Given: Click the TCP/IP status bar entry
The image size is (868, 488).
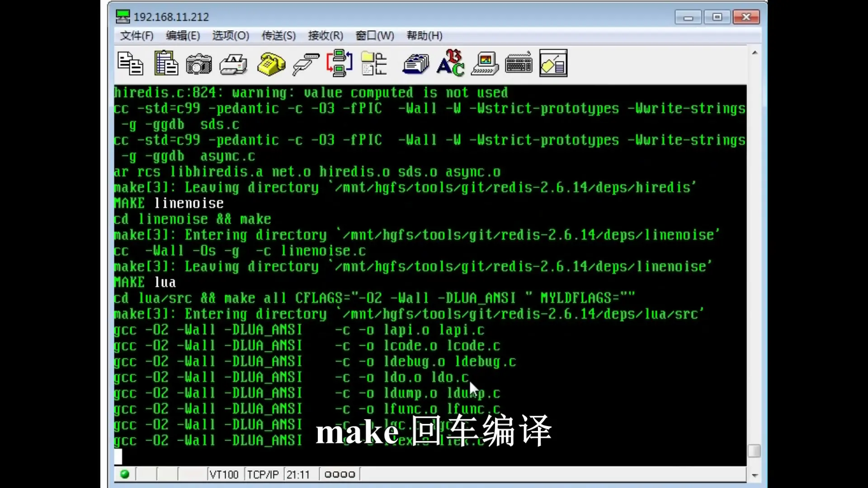Looking at the screenshot, I should [x=263, y=474].
